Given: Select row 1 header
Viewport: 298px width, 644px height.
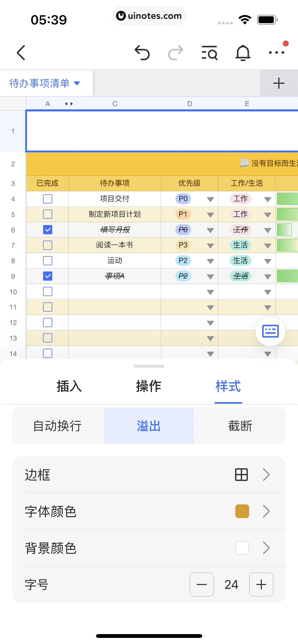Looking at the screenshot, I should click(x=13, y=131).
